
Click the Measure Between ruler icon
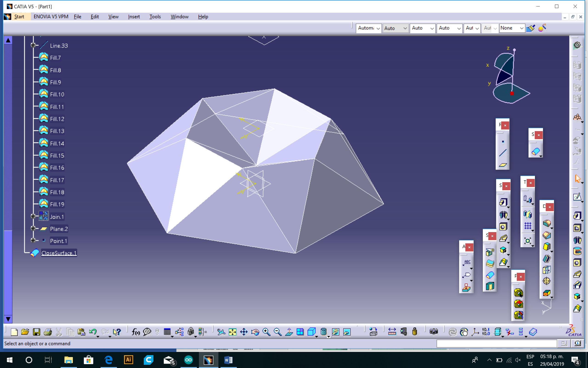392,332
